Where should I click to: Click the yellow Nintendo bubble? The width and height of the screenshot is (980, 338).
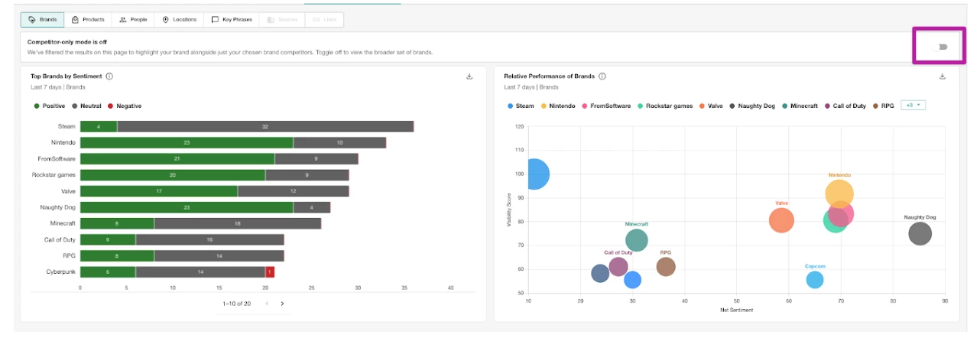839,193
